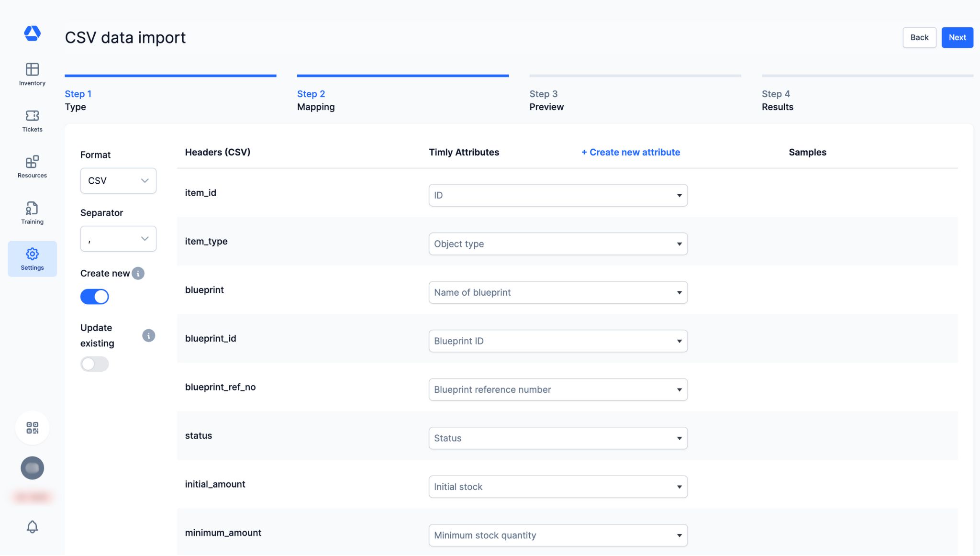980x556 pixels.
Task: Expand the Initial stock attribute dropdown
Action: [558, 487]
